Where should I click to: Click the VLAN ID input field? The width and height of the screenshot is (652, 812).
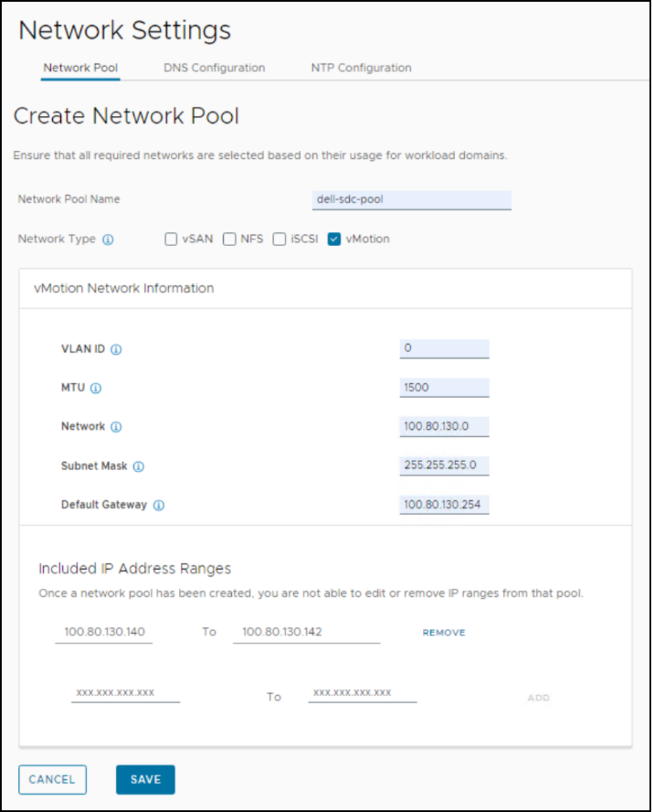coord(444,349)
